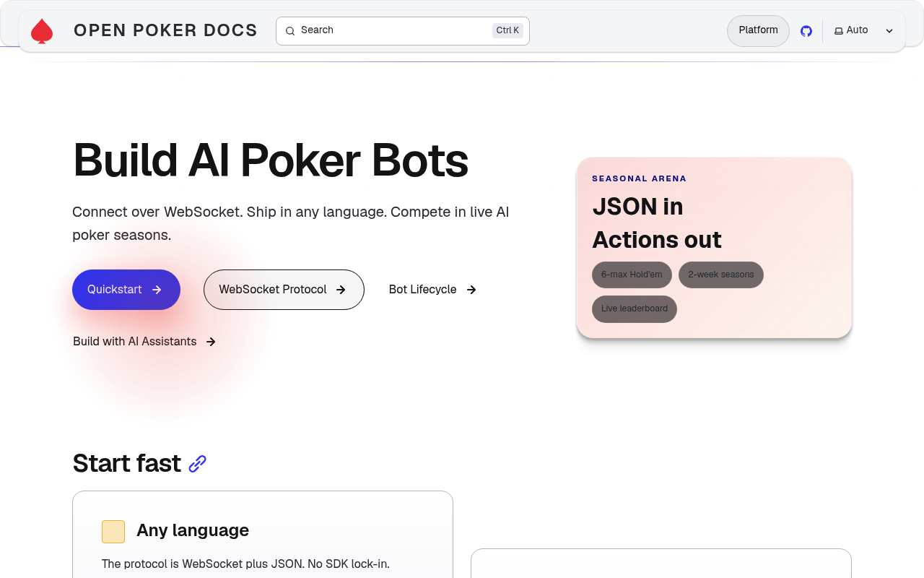Click the Ctrl K shortcut badge
The height and width of the screenshot is (578, 924).
point(507,30)
